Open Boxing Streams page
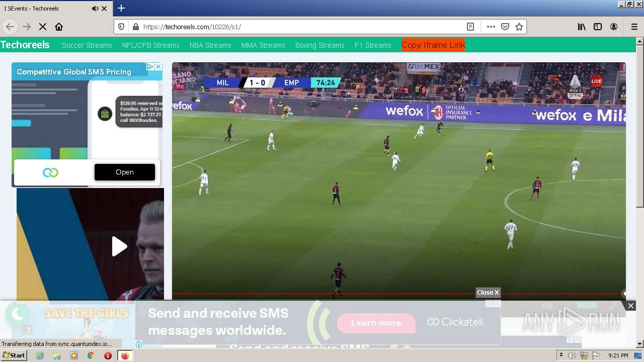Screen dimensions: 644x362 320,45
